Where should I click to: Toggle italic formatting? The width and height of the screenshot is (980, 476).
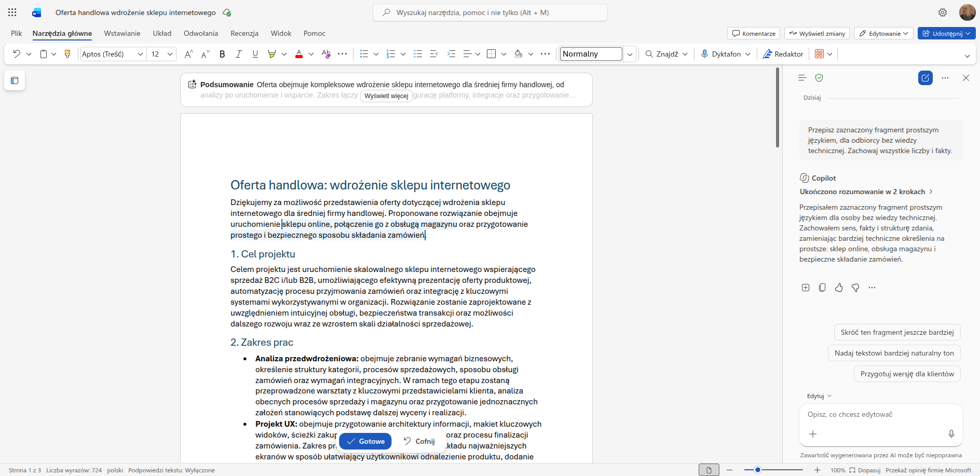point(239,54)
